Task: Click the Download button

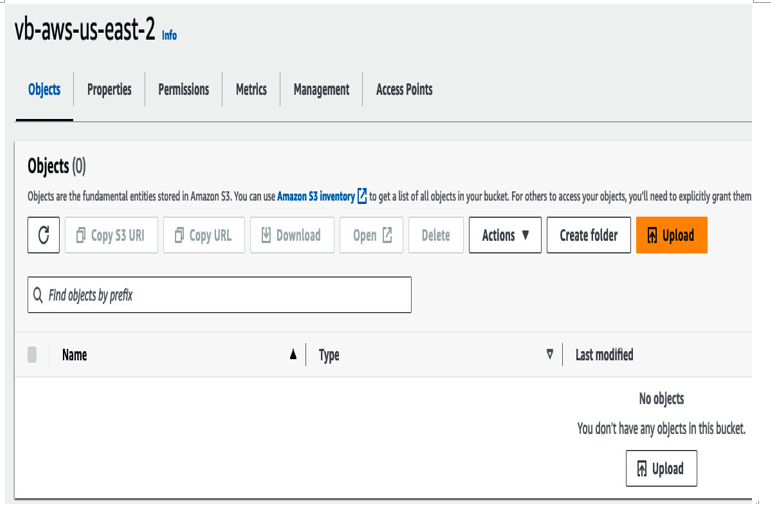Action: 292,235
